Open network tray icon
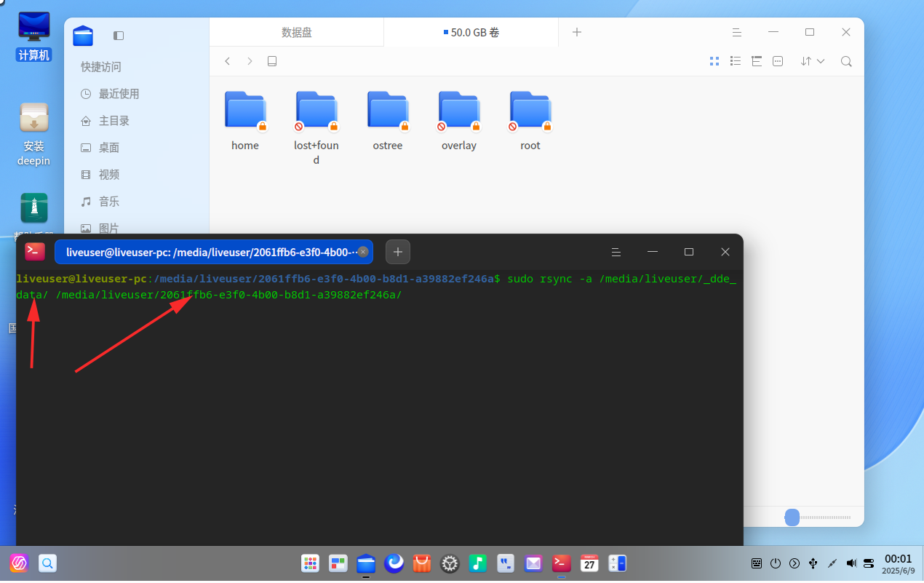The width and height of the screenshot is (924, 583). point(832,563)
